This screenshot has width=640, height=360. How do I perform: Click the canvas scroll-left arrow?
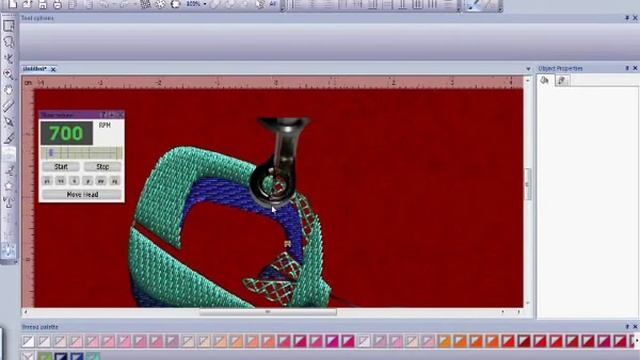click(x=26, y=312)
